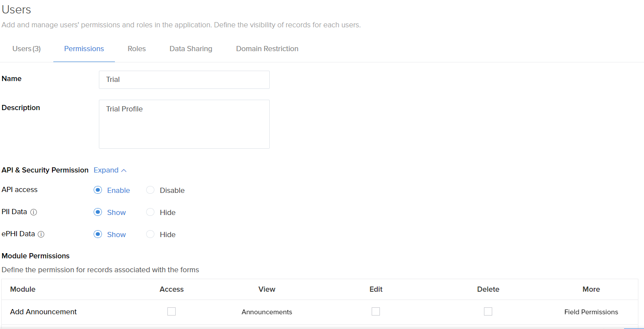Viewport: 644px width, 329px height.
Task: Hide ePHI Data
Action: click(x=150, y=234)
